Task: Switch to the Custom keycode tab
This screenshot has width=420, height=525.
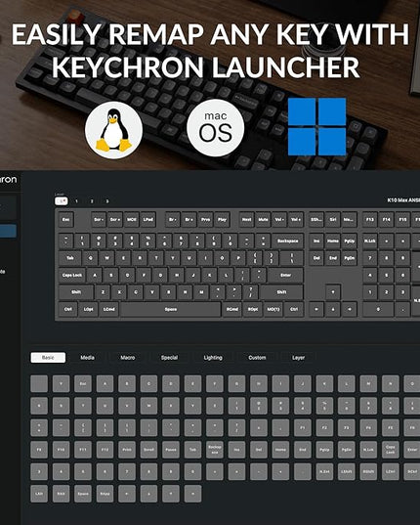Action: coord(257,358)
